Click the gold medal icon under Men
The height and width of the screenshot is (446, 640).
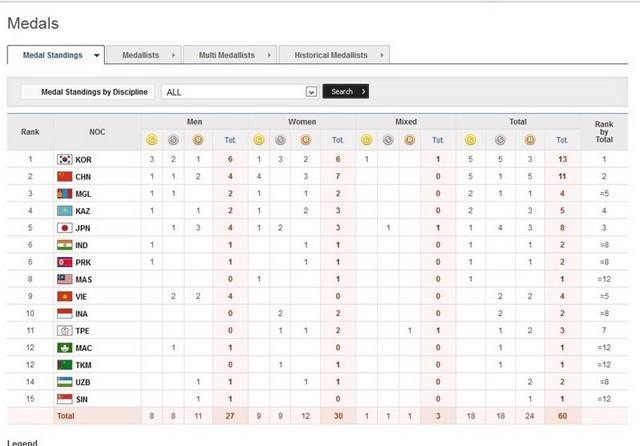tap(151, 139)
